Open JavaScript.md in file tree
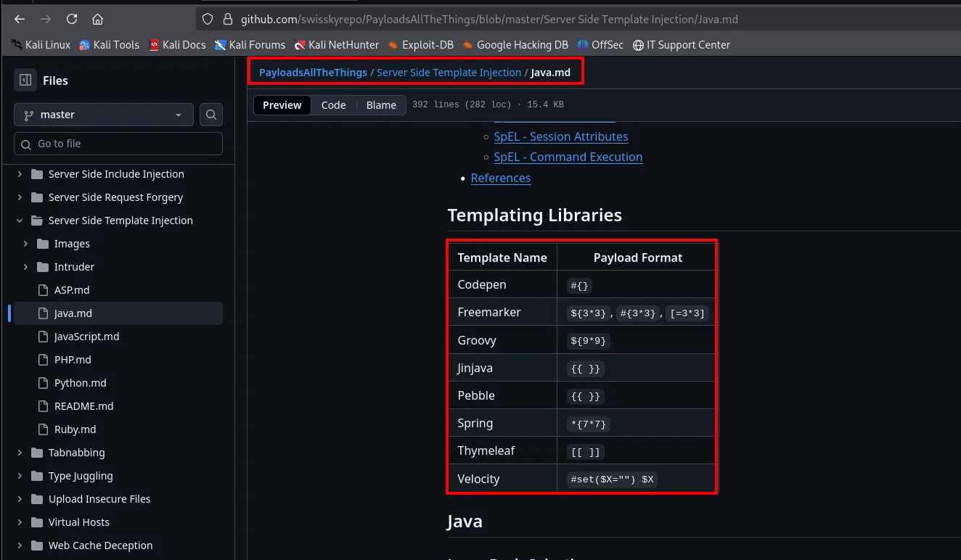The height and width of the screenshot is (560, 961). pos(86,337)
